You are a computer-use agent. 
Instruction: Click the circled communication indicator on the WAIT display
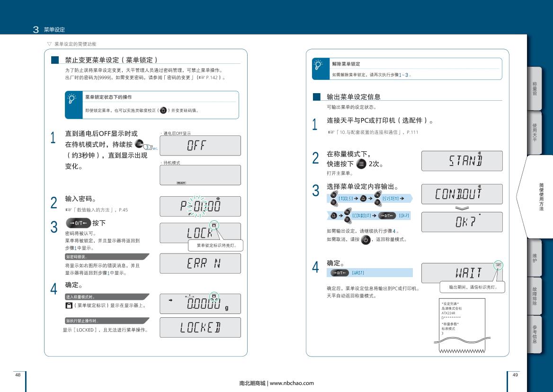point(498,265)
